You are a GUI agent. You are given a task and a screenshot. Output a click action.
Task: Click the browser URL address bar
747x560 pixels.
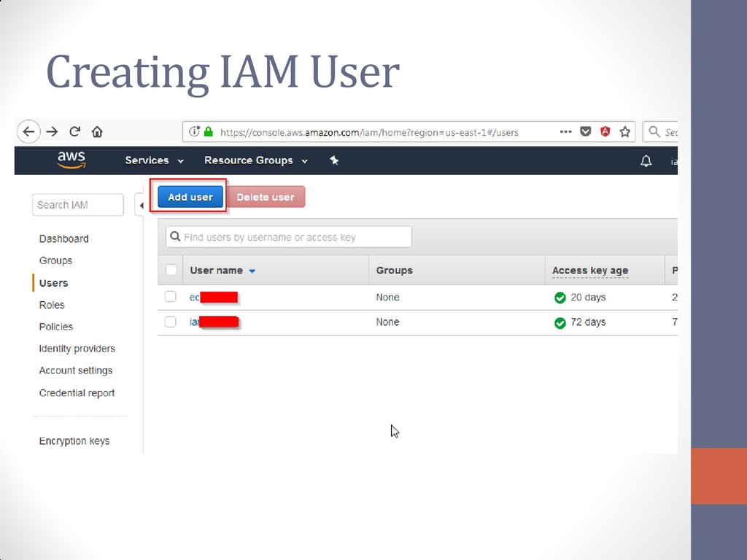tap(369, 132)
